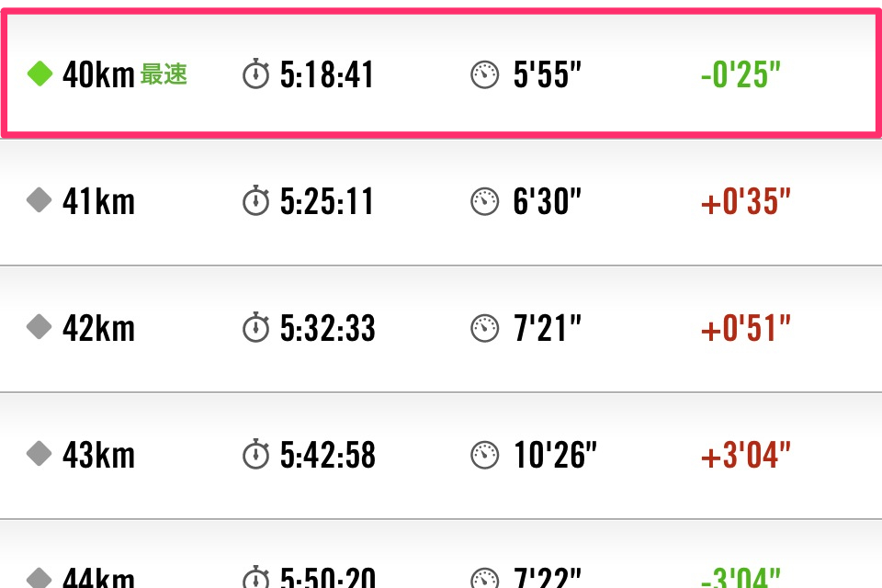Click the pace gauge icon beside 10'26"
Viewport: 882px width, 588px height.
(484, 454)
